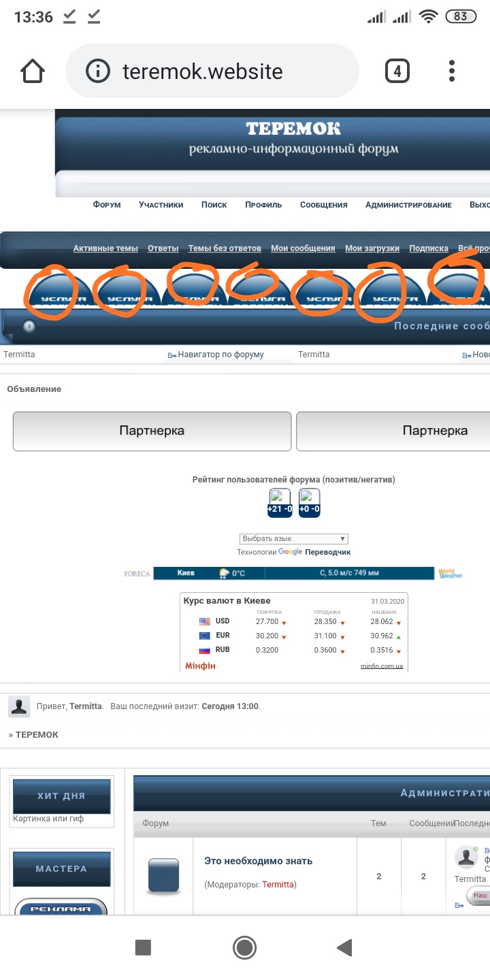Open the Профиль menu item
The height and width of the screenshot is (980, 490).
coord(263,205)
